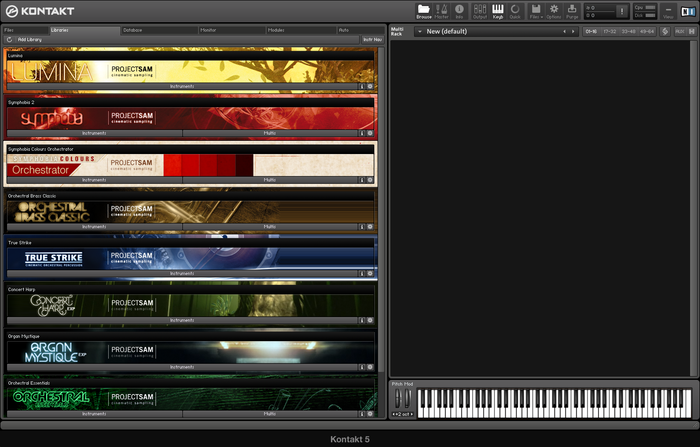The image size is (700, 447).
Task: Open the Files dropdown menu
Action: tap(536, 11)
